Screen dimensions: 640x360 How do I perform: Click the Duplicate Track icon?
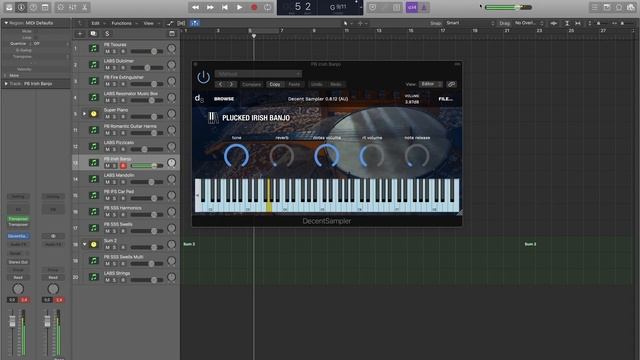point(93,33)
